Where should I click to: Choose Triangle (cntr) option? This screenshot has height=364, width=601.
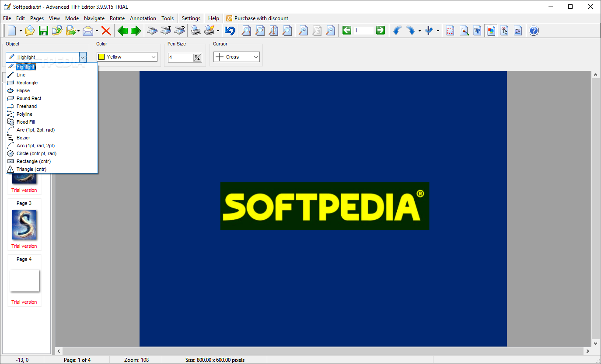click(52, 169)
